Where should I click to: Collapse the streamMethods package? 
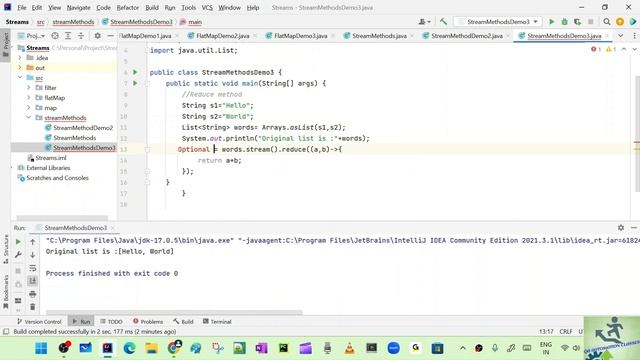click(x=29, y=118)
